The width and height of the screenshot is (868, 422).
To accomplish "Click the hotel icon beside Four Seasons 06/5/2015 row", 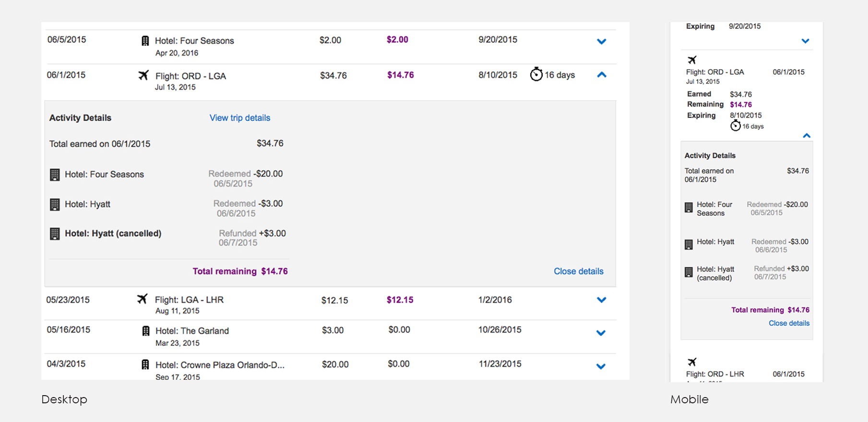I will [x=145, y=41].
